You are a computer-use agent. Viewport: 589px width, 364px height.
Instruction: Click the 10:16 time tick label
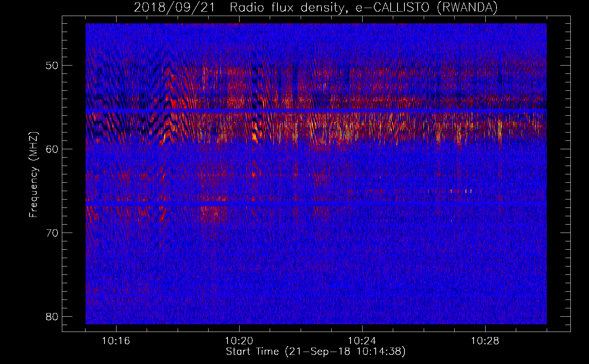116,341
